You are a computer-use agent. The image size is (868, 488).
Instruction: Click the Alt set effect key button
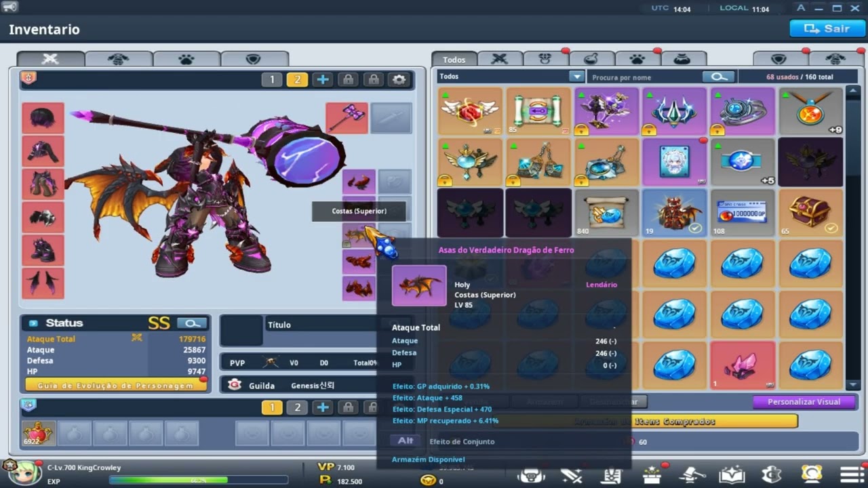point(406,441)
